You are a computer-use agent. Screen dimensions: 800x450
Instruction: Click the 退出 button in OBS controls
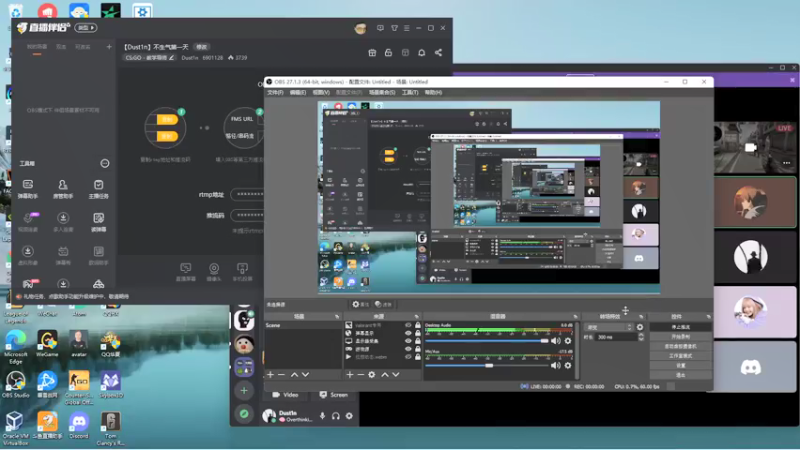coord(681,375)
